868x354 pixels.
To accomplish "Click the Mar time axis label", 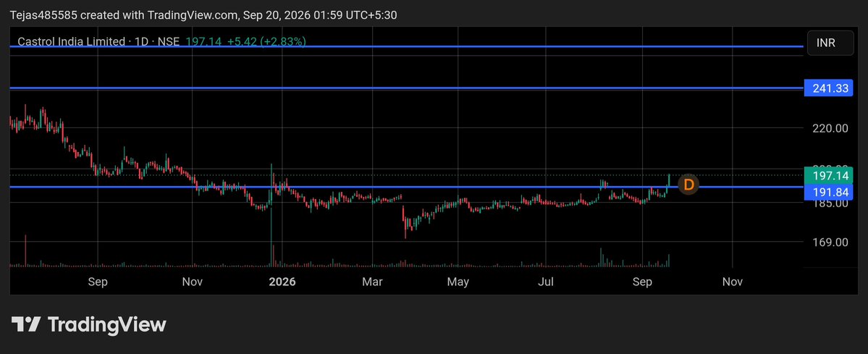I will [x=373, y=282].
